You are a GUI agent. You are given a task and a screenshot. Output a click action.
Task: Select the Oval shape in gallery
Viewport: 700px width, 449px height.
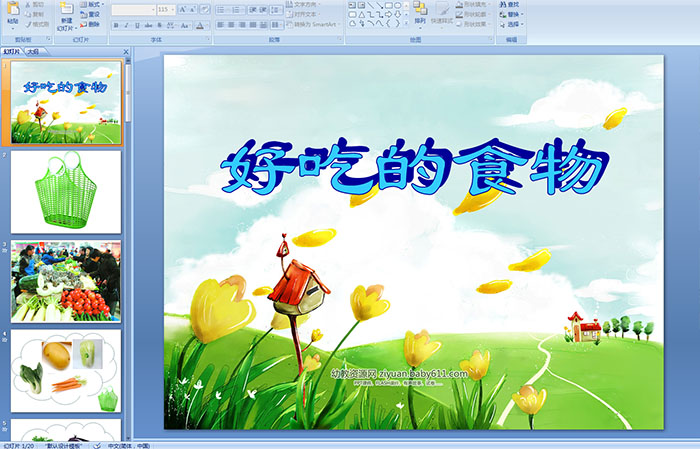click(397, 5)
